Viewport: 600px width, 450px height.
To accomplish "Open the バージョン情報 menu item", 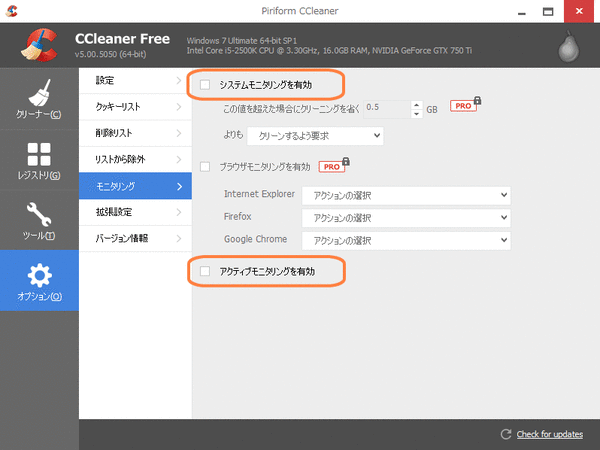I will 135,238.
